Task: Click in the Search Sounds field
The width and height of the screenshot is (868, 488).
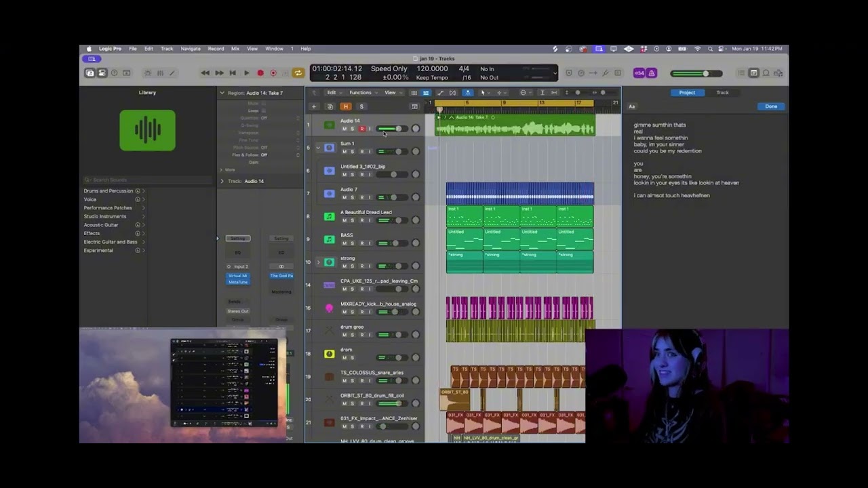Action: [x=147, y=180]
